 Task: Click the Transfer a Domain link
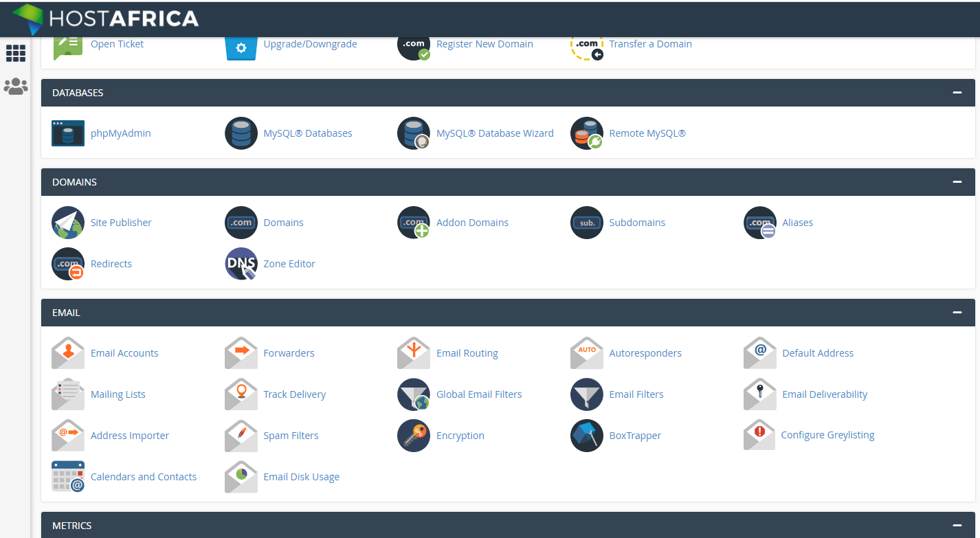pos(650,43)
